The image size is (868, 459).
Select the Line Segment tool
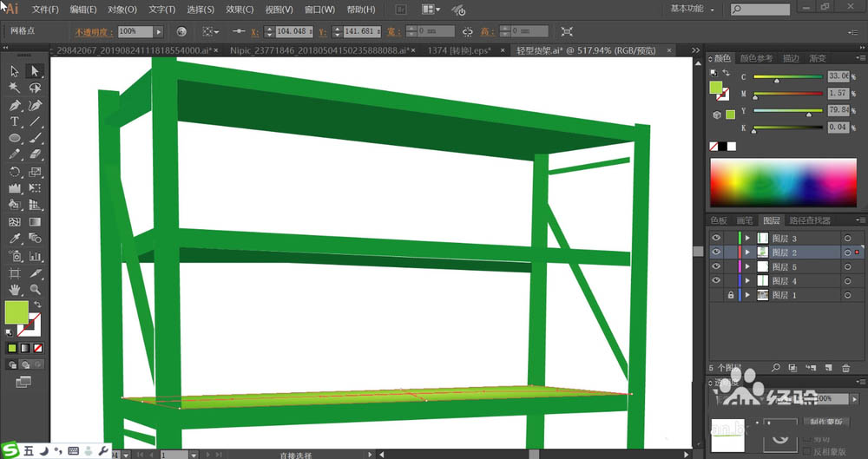(35, 121)
